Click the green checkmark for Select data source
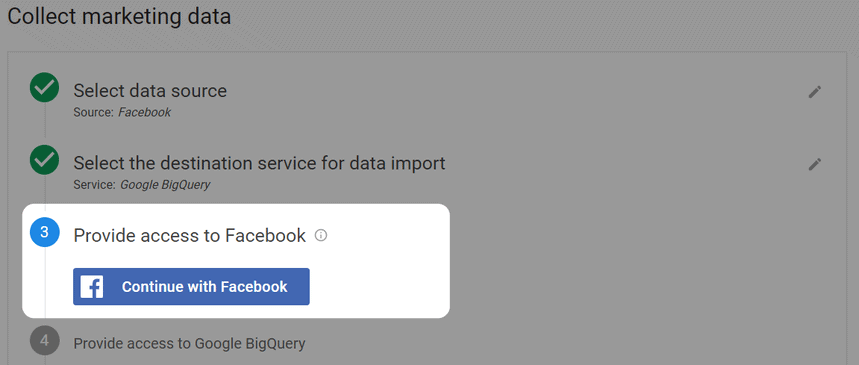 [44, 88]
